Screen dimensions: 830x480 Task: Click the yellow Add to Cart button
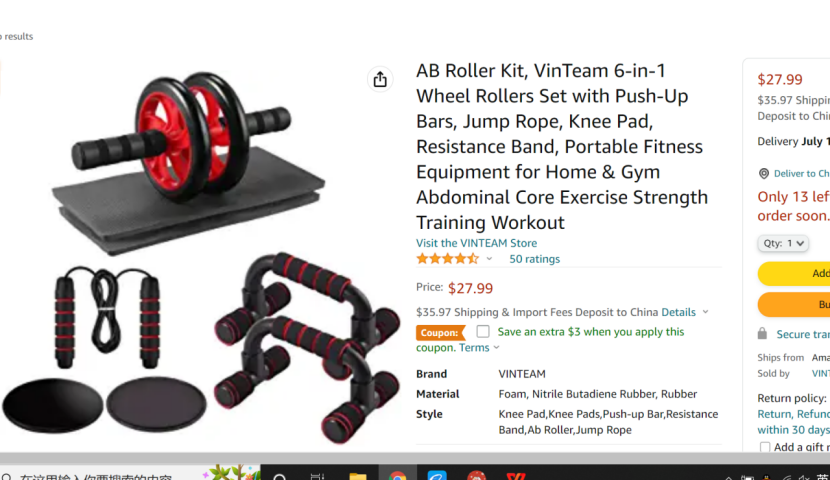(x=793, y=273)
